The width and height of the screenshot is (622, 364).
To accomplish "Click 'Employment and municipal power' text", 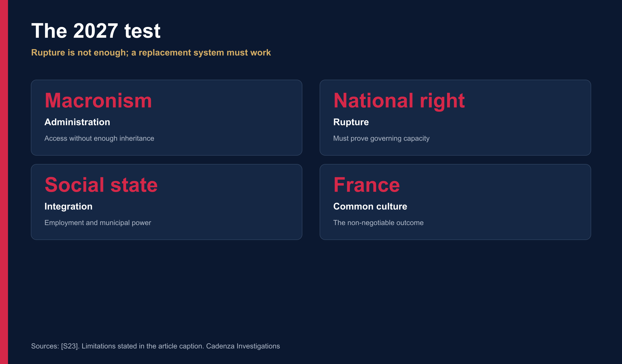I will tap(98, 223).
